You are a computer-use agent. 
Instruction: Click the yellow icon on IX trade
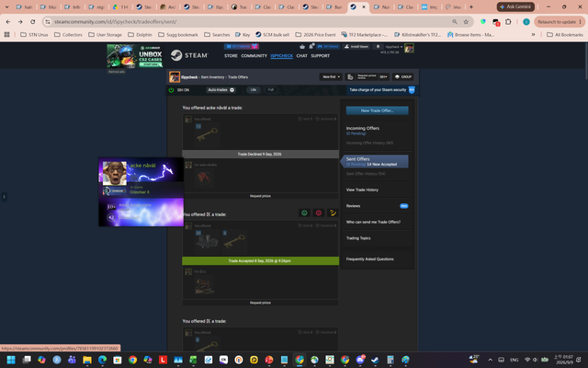pyautogui.click(x=333, y=213)
